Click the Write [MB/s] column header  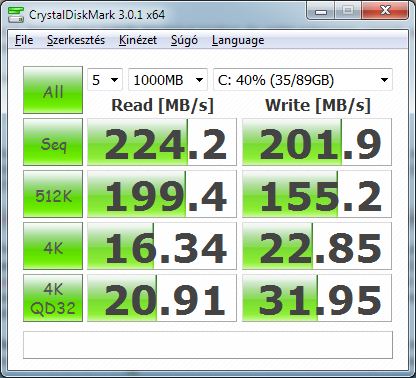(318, 105)
